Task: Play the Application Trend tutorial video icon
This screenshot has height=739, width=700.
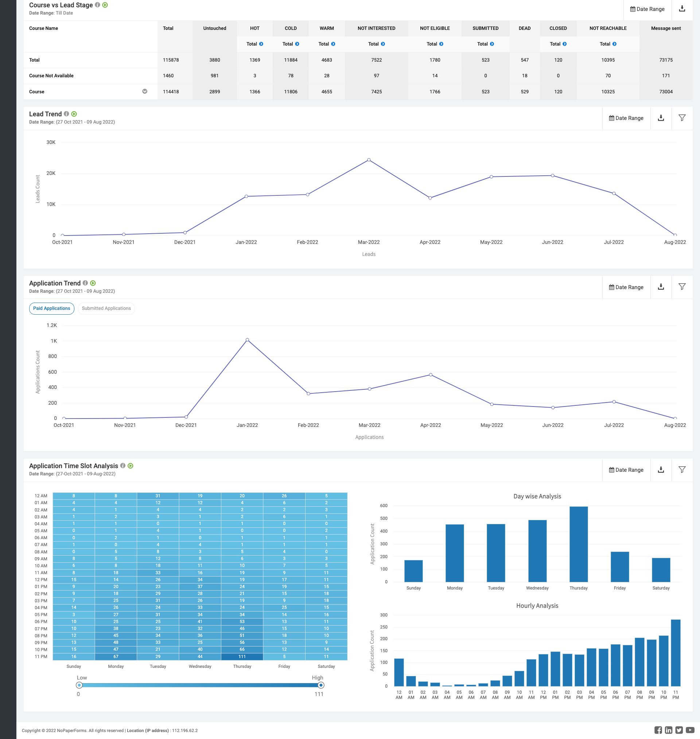Action: click(93, 283)
